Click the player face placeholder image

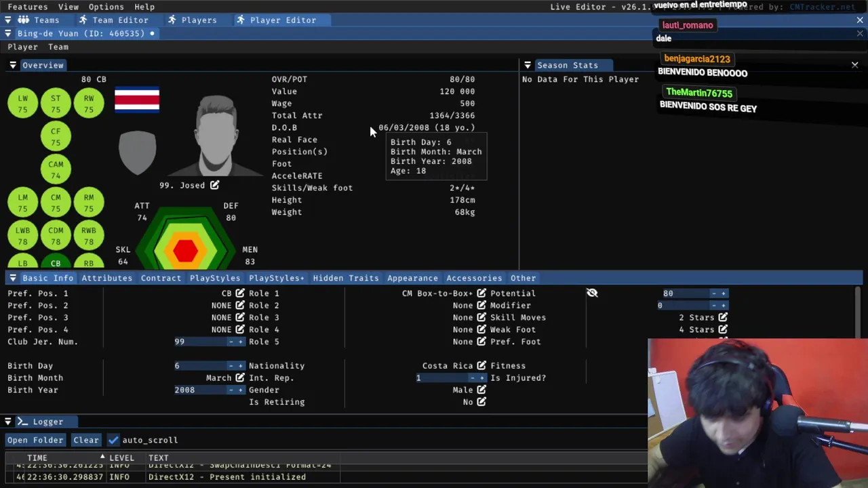pos(217,134)
